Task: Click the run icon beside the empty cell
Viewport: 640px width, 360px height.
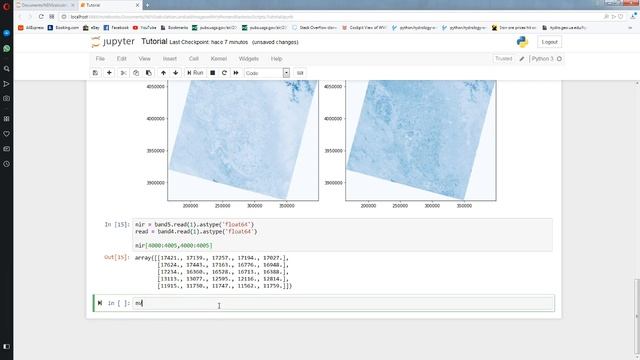Action: click(x=100, y=303)
